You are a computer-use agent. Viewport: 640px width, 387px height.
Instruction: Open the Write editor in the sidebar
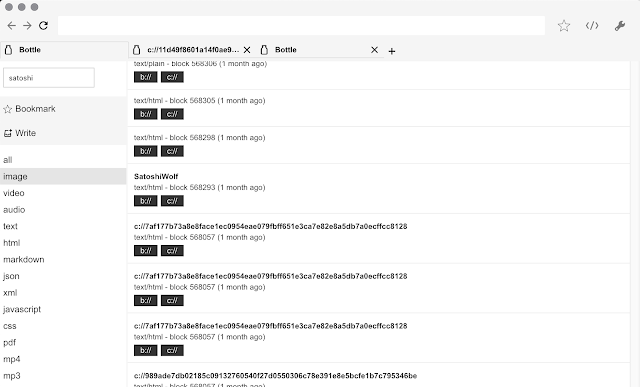click(63, 133)
